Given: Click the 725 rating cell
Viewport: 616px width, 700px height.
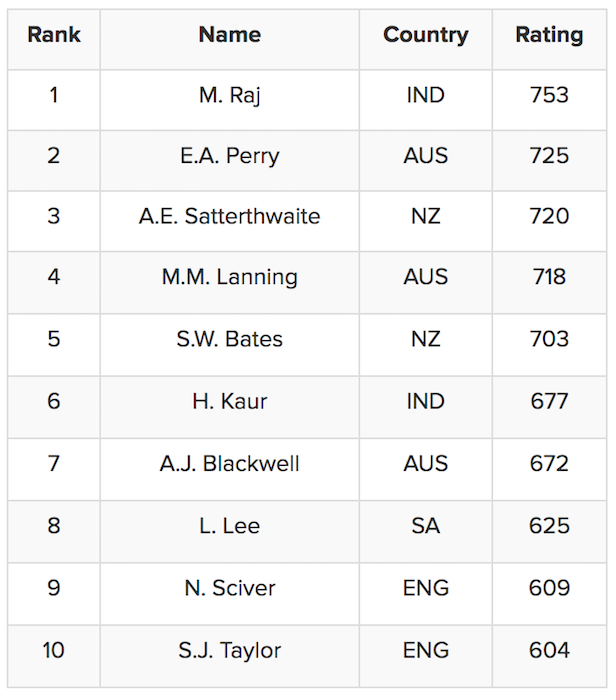Looking at the screenshot, I should [549, 156].
